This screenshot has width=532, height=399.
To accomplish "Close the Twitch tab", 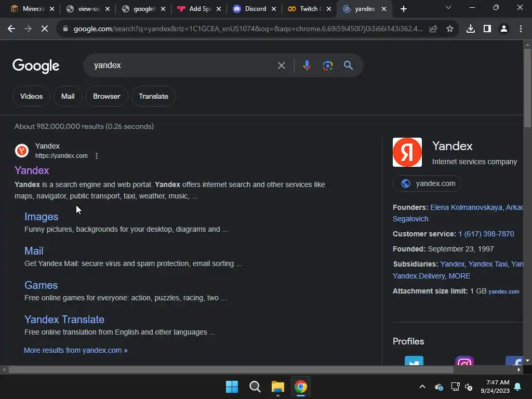I will 329,9.
